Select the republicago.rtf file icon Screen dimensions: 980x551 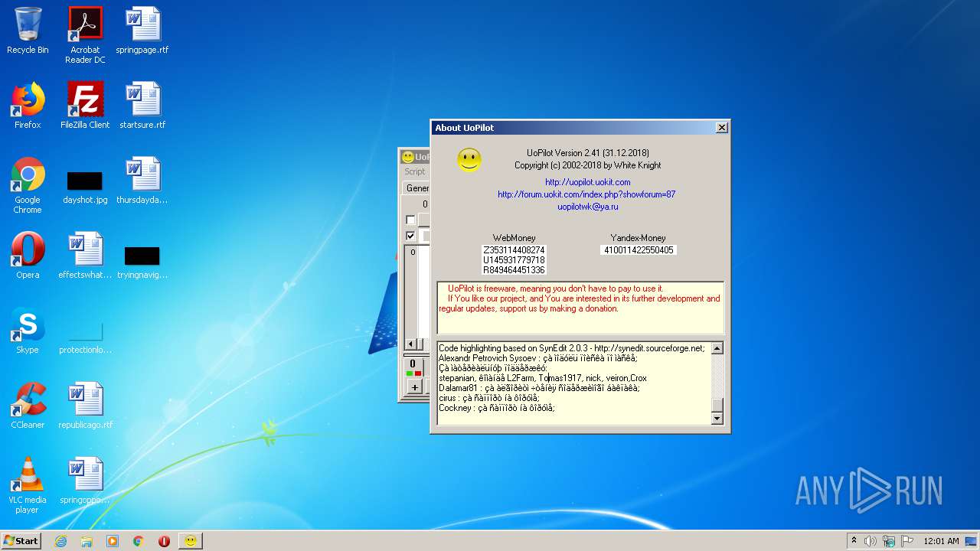pos(85,406)
